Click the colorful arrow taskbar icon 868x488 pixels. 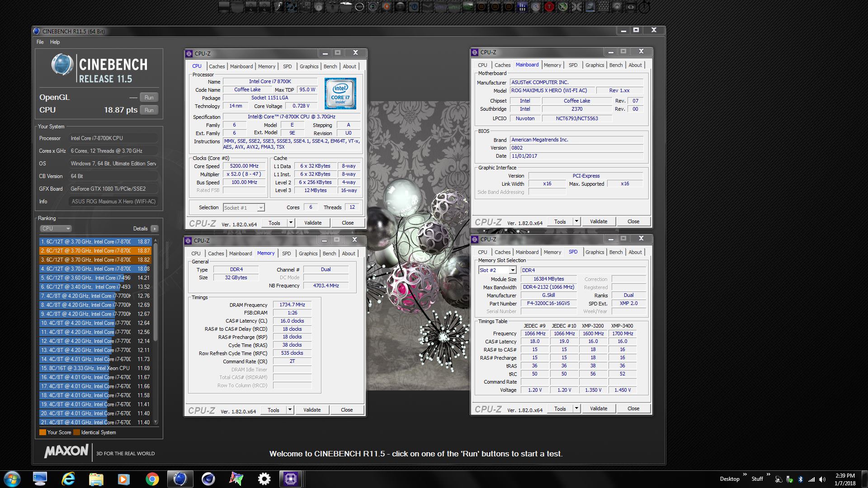[x=236, y=479]
